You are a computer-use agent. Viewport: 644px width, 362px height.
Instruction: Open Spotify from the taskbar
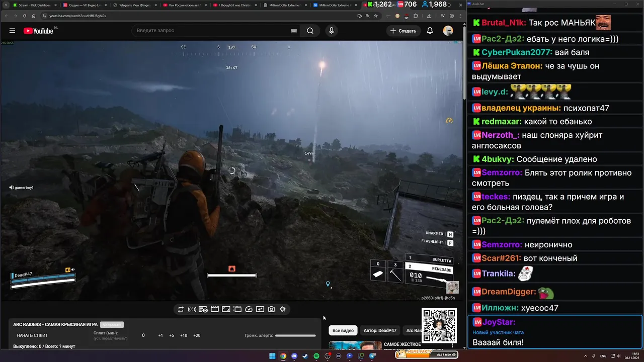point(316,356)
